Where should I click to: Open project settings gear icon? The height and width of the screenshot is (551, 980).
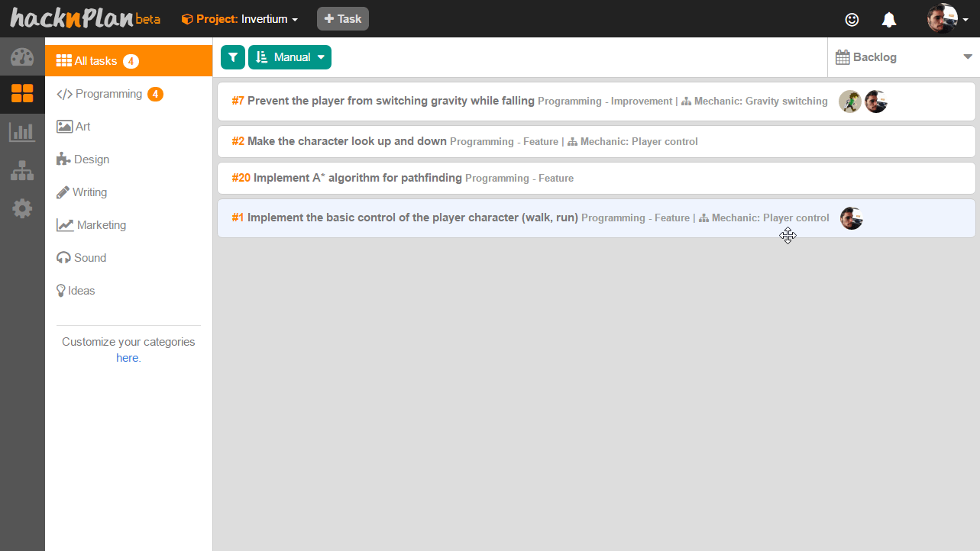[x=22, y=208]
